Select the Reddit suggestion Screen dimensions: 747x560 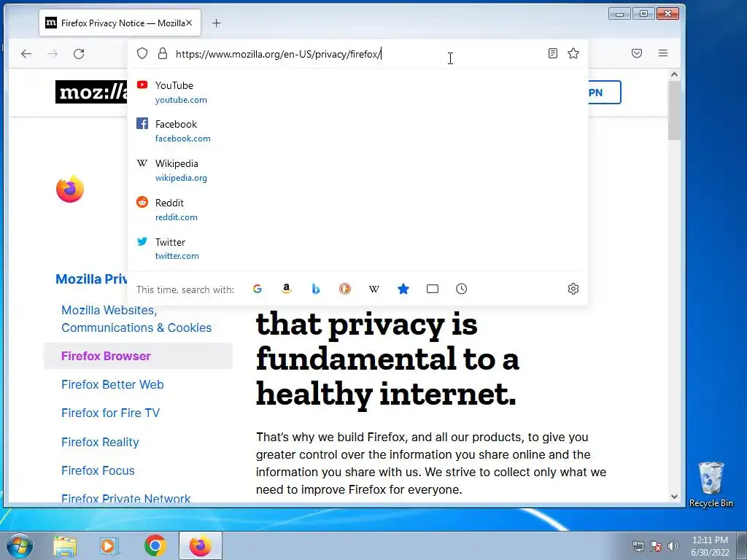pyautogui.click(x=357, y=209)
